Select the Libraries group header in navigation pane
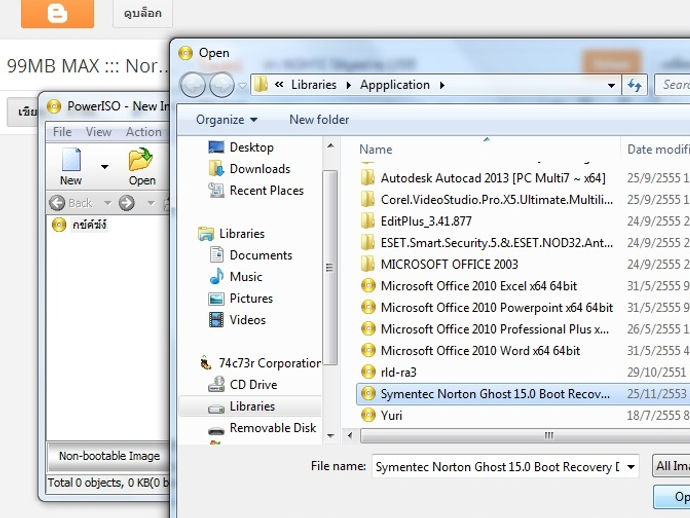Image resolution: width=690 pixels, height=518 pixels. click(x=231, y=233)
